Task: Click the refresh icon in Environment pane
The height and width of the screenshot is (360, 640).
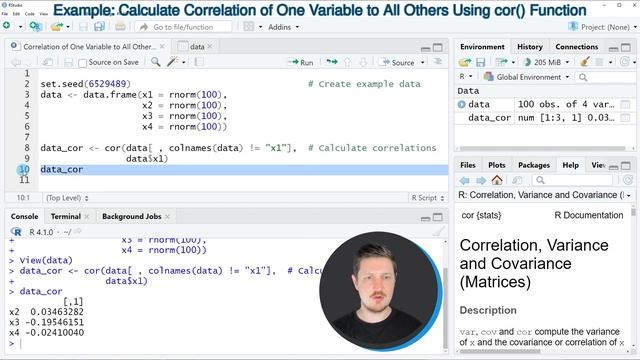Action: click(x=624, y=62)
